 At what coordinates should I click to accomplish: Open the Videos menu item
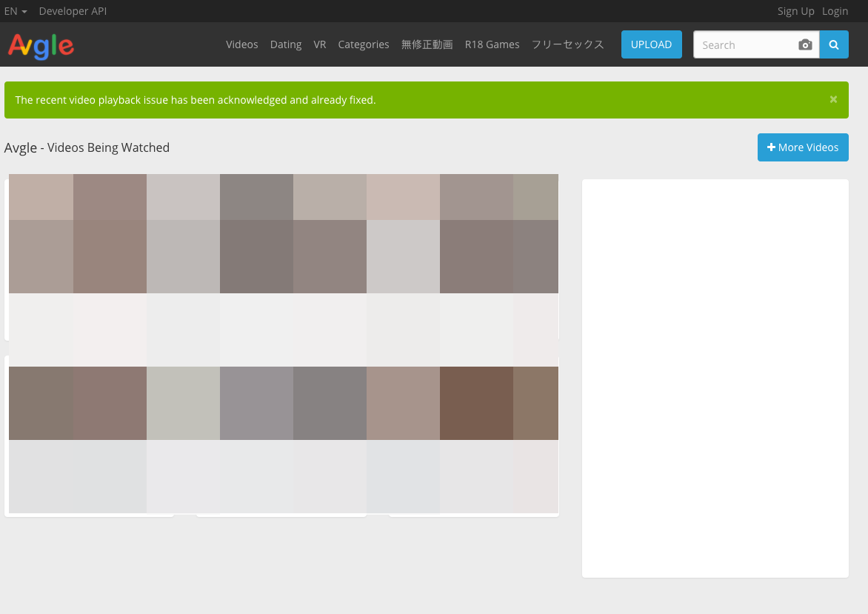[x=241, y=44]
